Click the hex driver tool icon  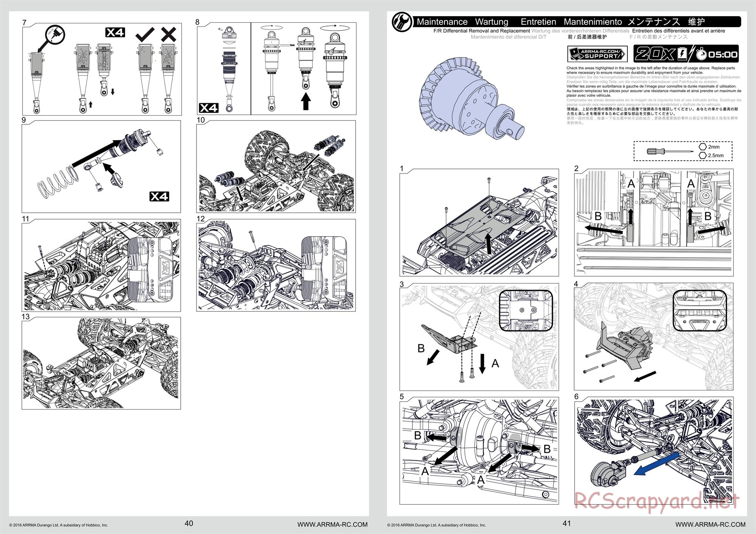point(670,151)
